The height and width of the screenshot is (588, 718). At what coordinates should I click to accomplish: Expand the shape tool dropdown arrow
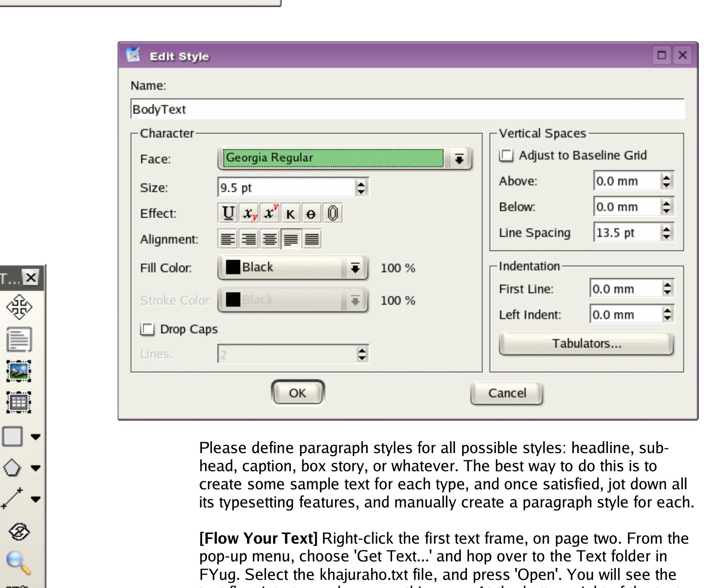(x=35, y=437)
